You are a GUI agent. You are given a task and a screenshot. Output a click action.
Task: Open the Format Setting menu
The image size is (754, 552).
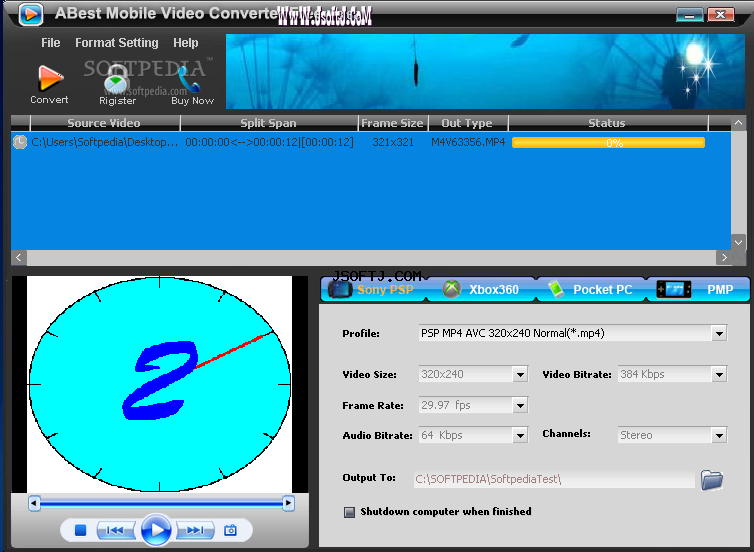point(116,43)
